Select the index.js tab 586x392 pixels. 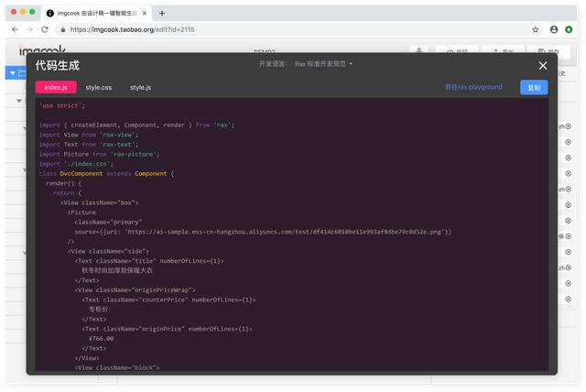[56, 87]
